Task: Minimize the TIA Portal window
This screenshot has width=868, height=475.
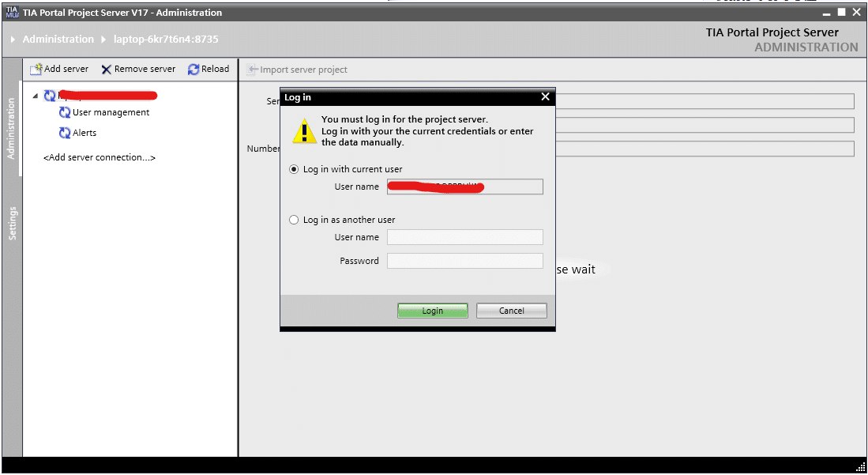Action: 826,13
